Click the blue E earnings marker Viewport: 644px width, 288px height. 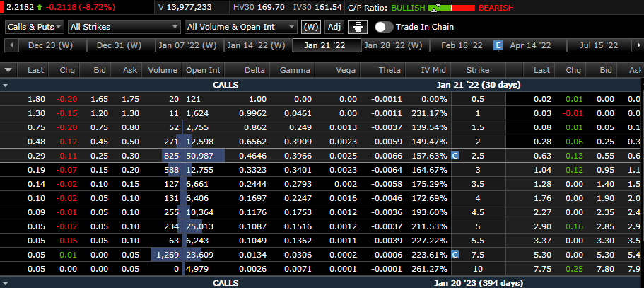(498, 45)
